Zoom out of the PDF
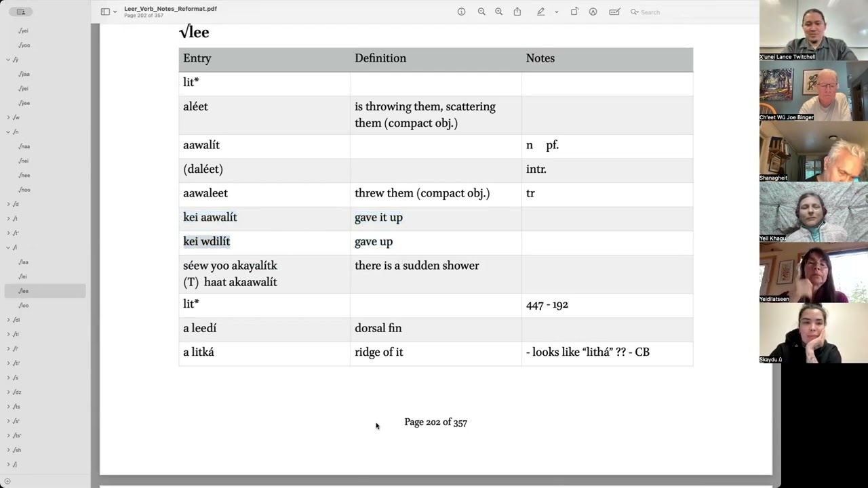The height and width of the screenshot is (488, 868). (481, 12)
